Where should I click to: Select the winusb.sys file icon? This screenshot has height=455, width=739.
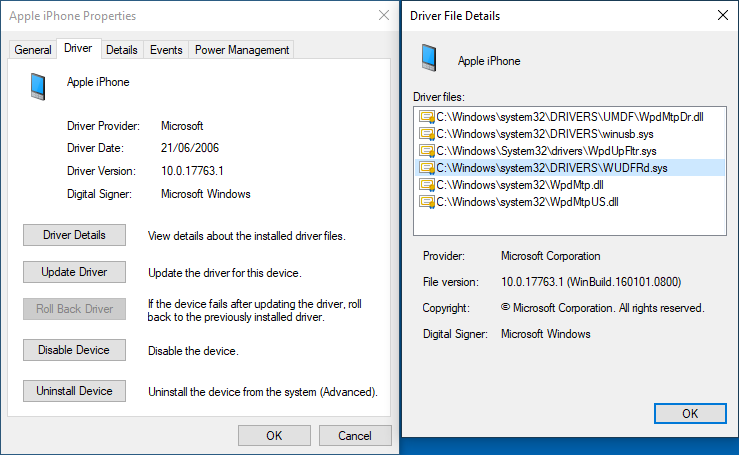point(427,134)
